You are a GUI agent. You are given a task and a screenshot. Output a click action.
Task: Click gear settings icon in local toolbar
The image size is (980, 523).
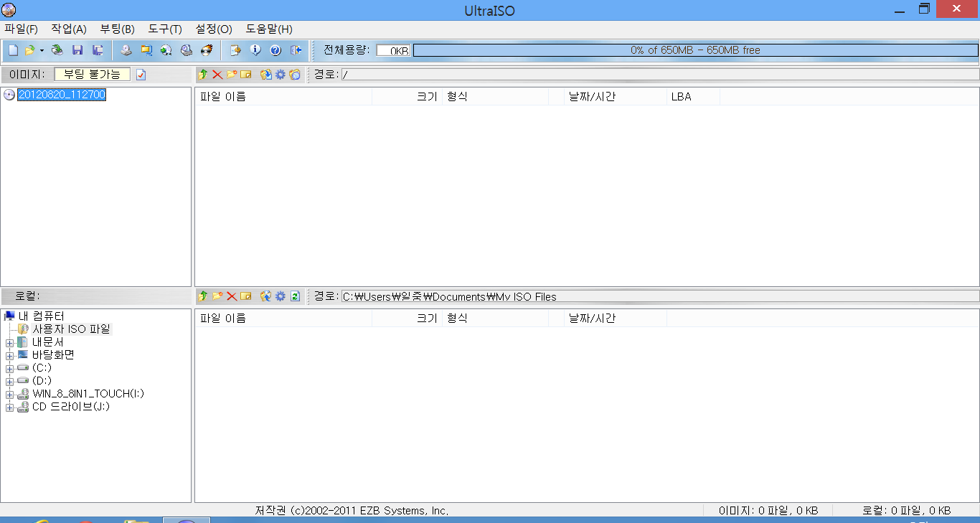[281, 296]
